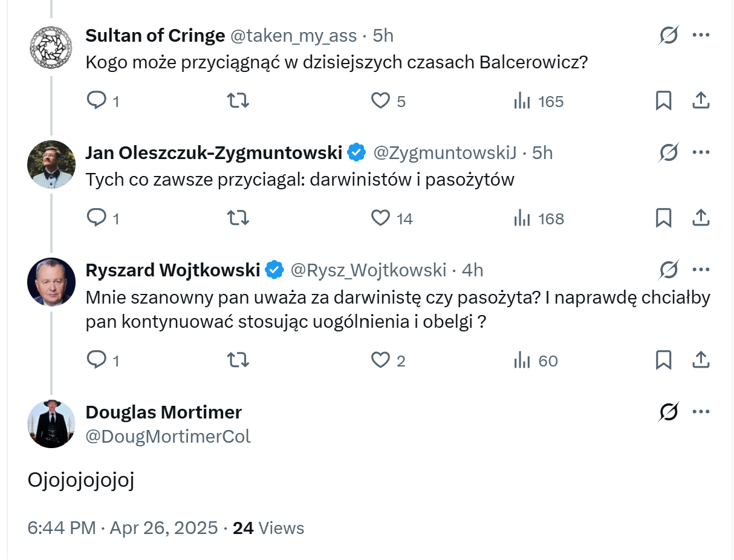Bookmark Jan Oleszczuk-Zygmuntowski's tweet
The height and width of the screenshot is (560, 734).
(x=663, y=218)
